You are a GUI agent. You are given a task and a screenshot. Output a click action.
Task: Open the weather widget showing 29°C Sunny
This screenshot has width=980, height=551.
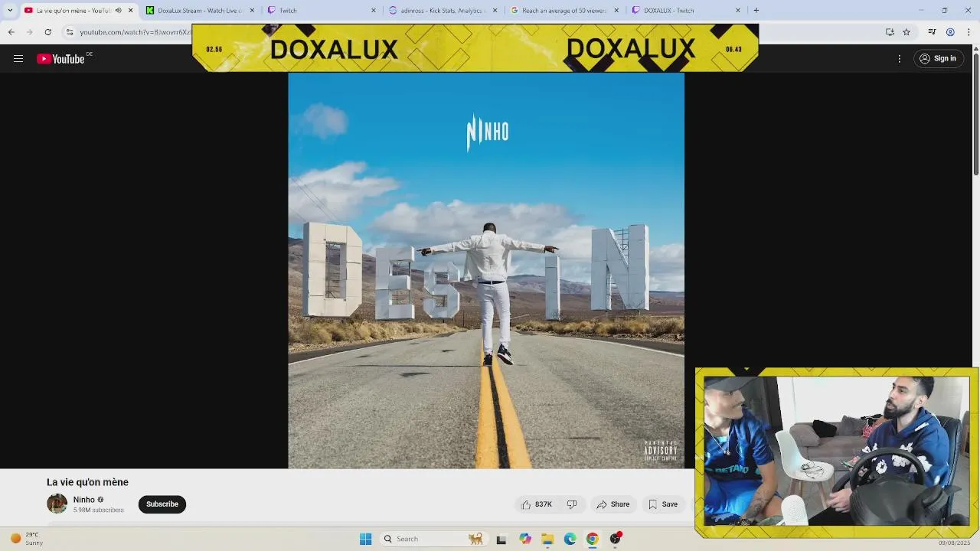26,539
